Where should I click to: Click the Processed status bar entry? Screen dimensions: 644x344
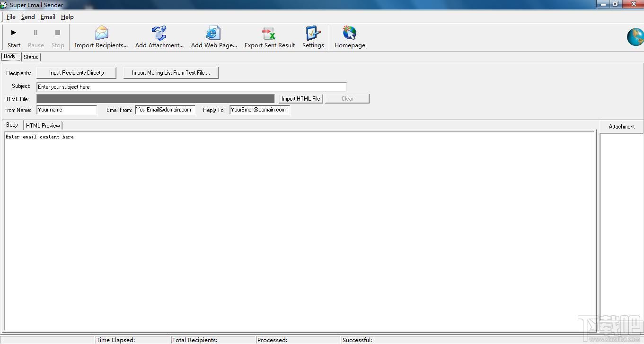pyautogui.click(x=298, y=340)
